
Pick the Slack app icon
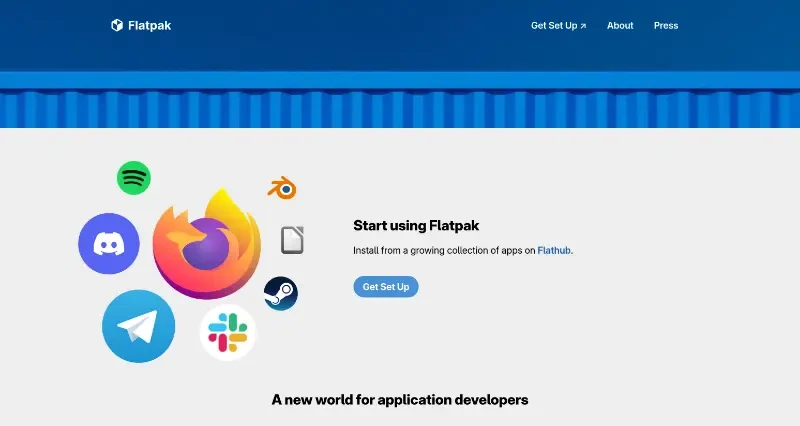click(x=228, y=333)
